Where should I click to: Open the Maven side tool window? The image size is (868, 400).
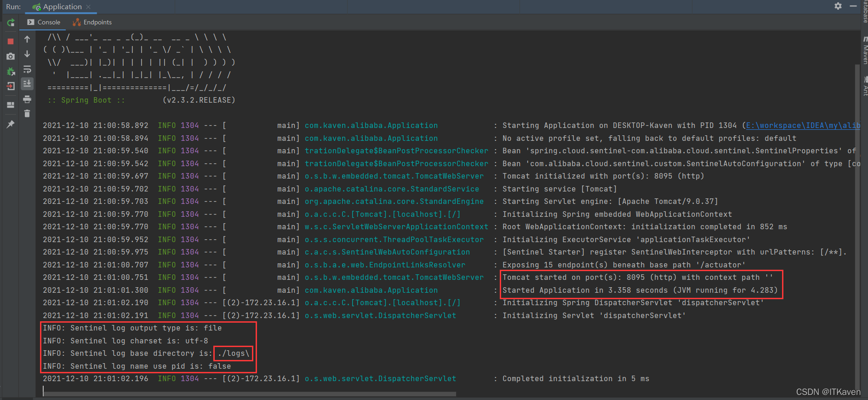click(x=865, y=51)
